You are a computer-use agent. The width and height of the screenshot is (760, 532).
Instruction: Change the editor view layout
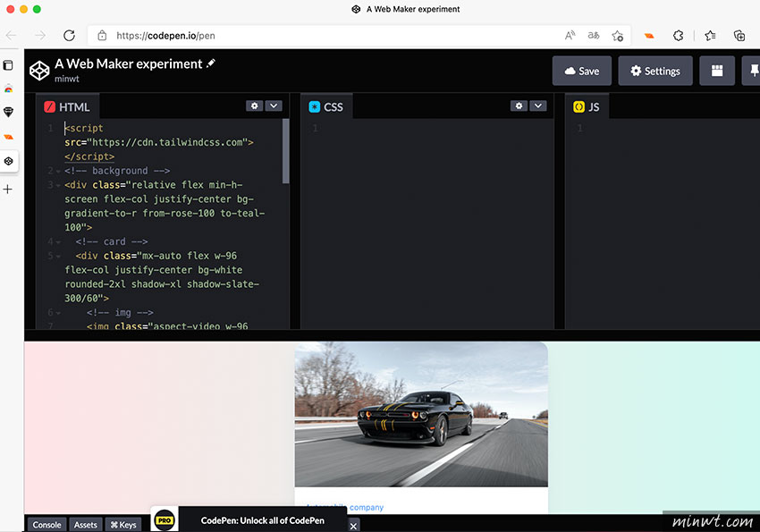717,71
